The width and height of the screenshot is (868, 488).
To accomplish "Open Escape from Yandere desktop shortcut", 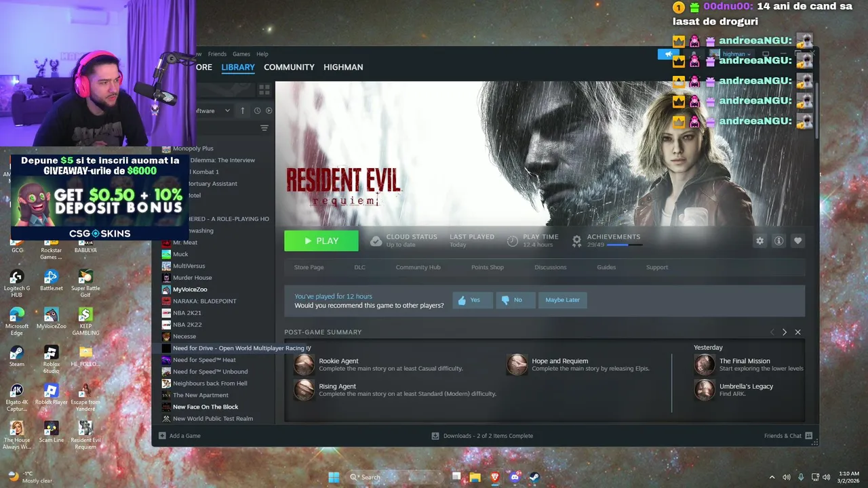I will 85,398.
